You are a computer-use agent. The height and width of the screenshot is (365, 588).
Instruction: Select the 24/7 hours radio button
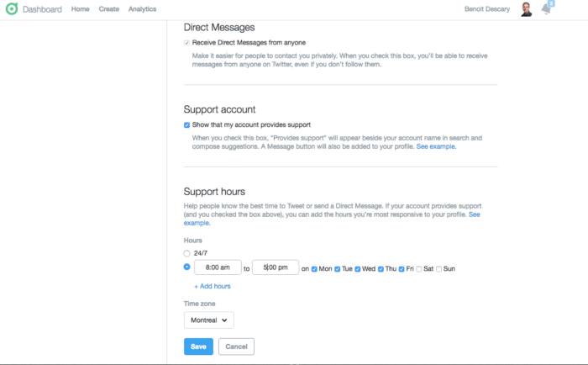[x=187, y=252]
